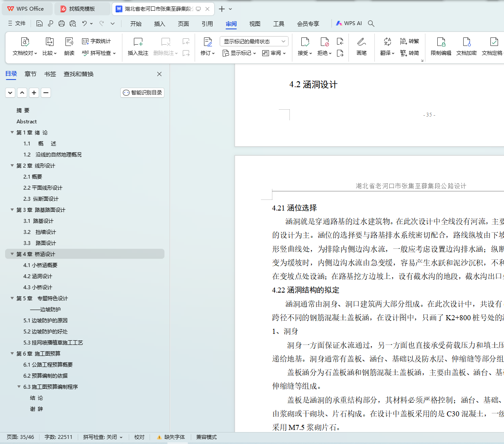The height and width of the screenshot is (444, 504).
Task: Convert text with 转简 button
Action: coord(410,53)
